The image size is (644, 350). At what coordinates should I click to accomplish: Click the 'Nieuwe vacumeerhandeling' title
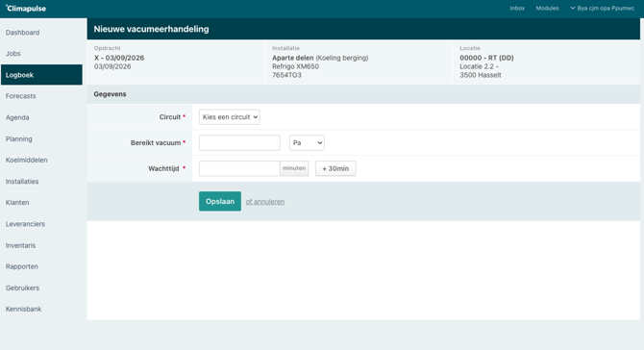[x=151, y=29]
